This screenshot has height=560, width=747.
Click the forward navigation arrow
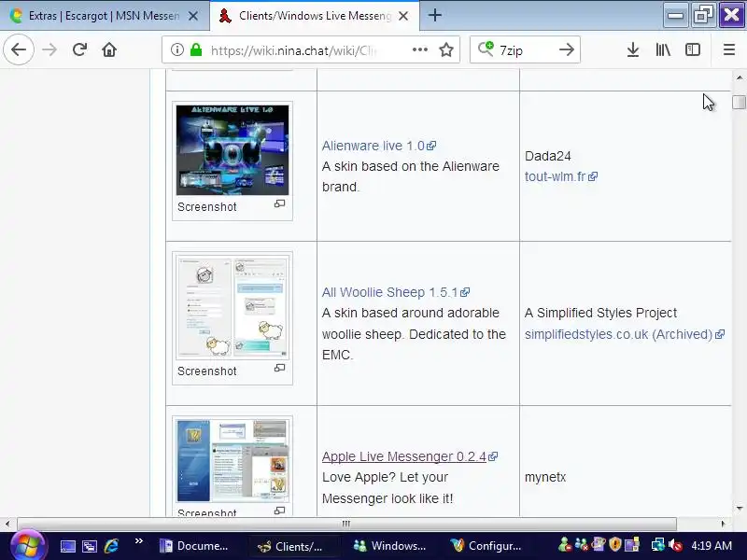tap(49, 49)
